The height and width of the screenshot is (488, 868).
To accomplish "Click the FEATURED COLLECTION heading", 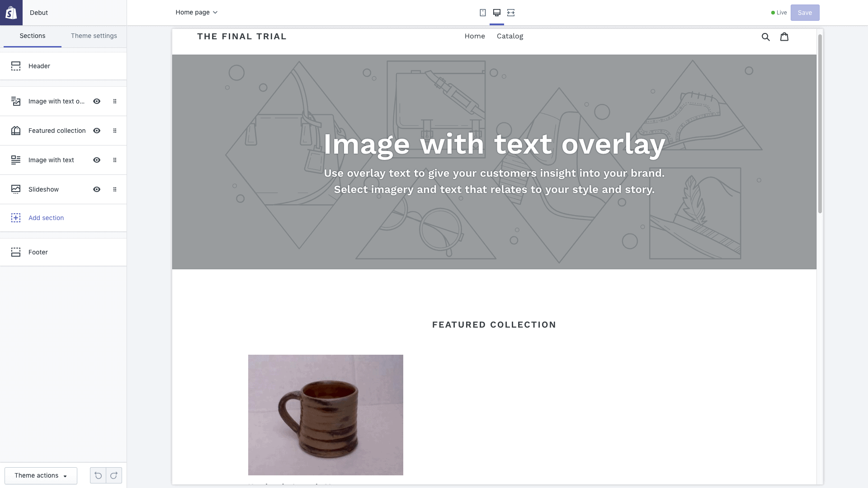I will [494, 325].
